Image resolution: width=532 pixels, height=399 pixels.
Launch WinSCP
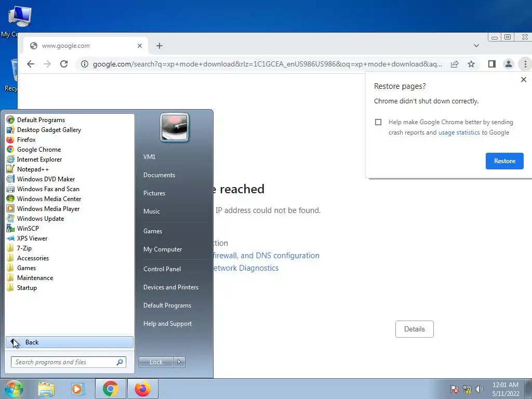(x=23, y=228)
